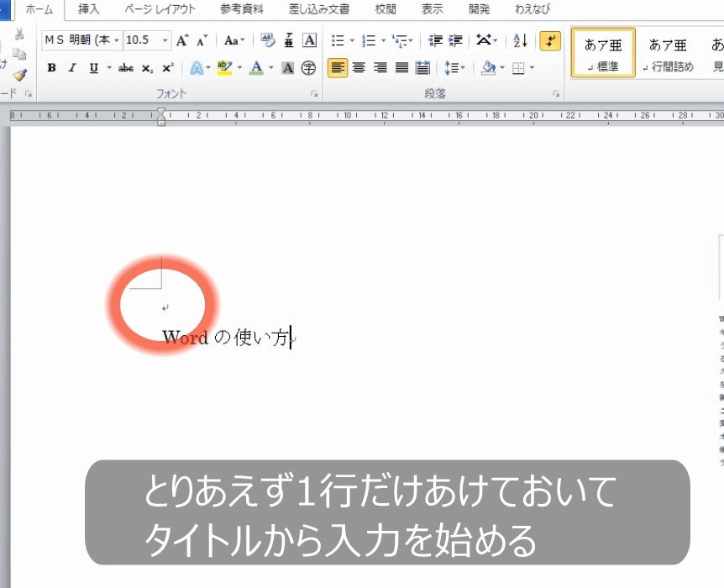Align text to the right
This screenshot has width=724, height=588.
point(380,68)
